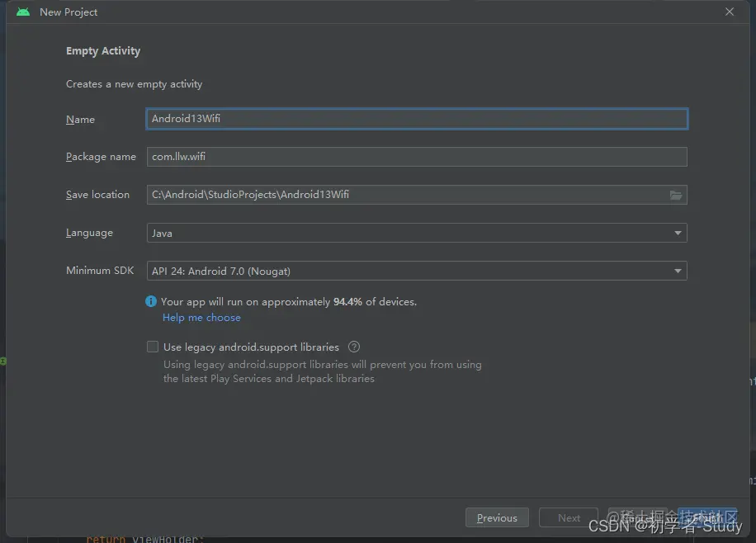Click the Name label

coord(81,119)
